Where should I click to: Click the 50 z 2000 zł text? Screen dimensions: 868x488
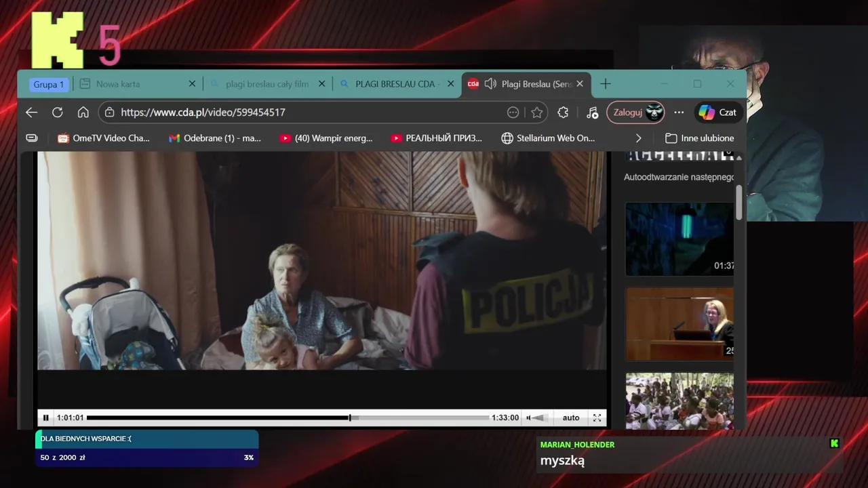click(x=62, y=457)
